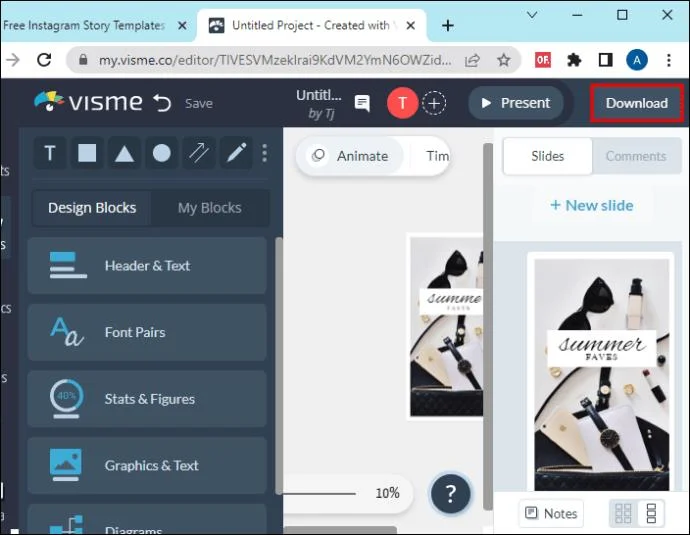Select the pen drawing tool

[x=236, y=154]
